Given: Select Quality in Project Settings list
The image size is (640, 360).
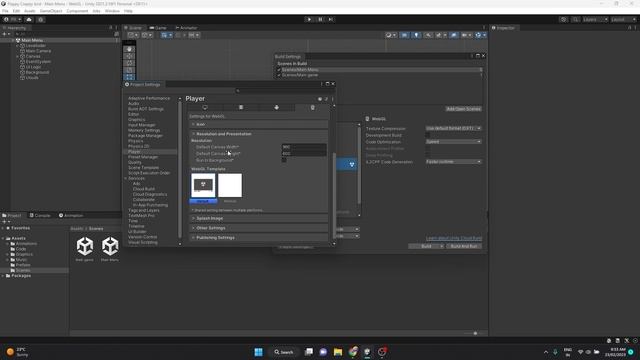Looking at the screenshot, I should [135, 162].
